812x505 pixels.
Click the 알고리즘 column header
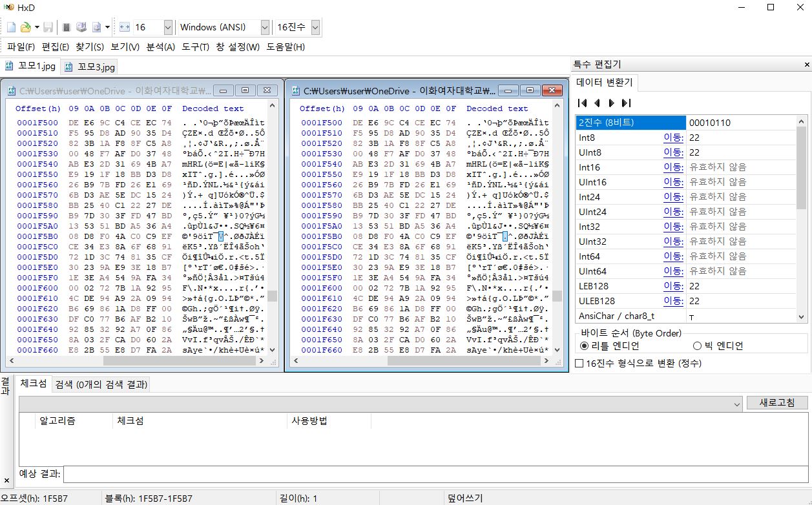(74, 421)
